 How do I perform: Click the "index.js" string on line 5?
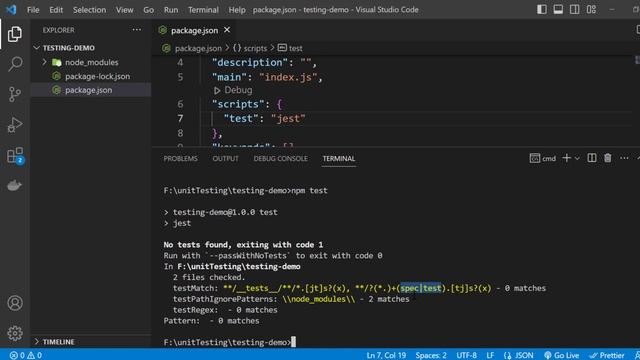click(x=288, y=77)
